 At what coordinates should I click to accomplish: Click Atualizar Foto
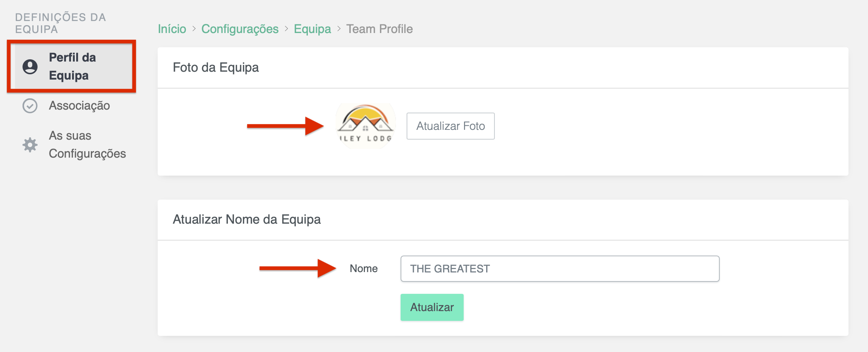pos(450,126)
